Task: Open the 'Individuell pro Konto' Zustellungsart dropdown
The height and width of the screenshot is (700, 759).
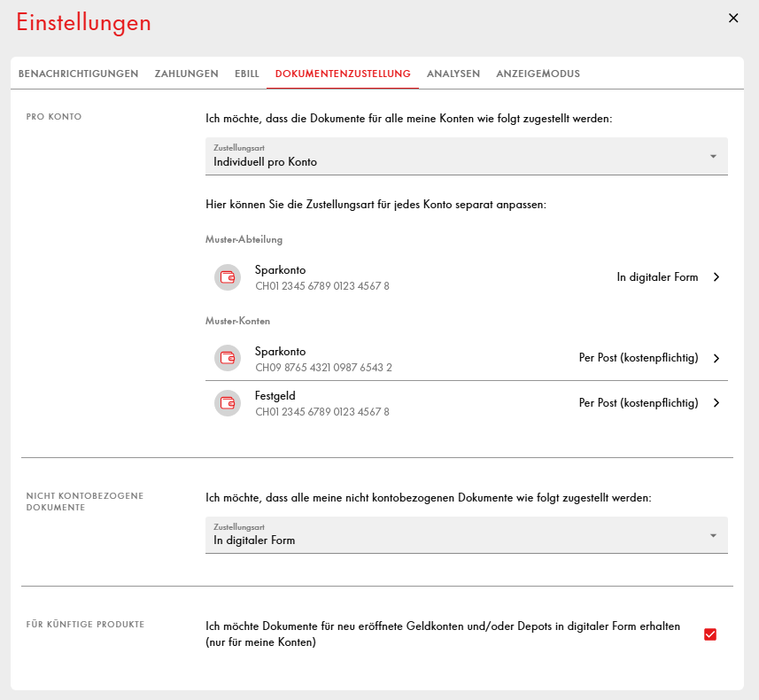Action: [x=466, y=157]
